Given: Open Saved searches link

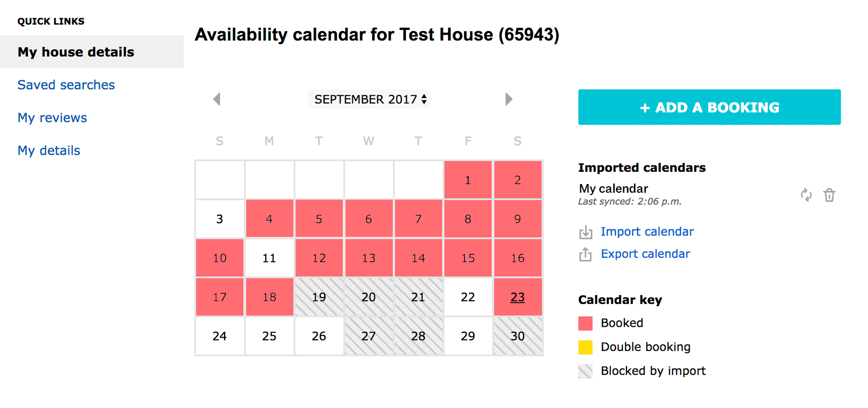Looking at the screenshot, I should pos(66,85).
